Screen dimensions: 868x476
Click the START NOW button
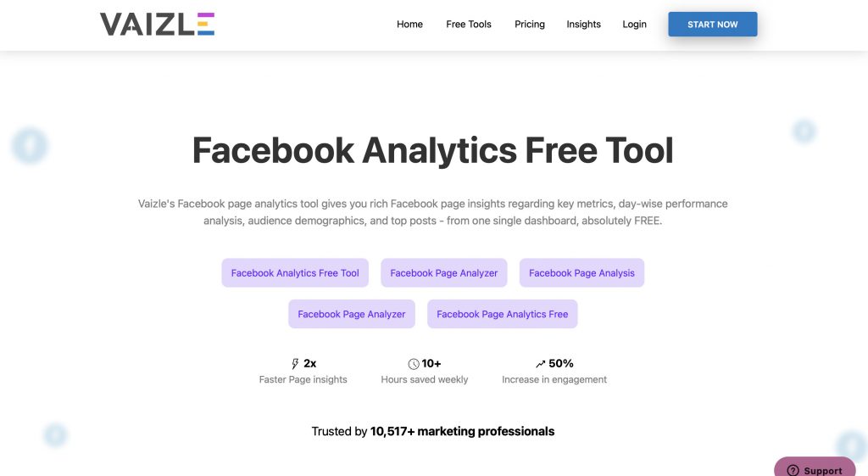pyautogui.click(x=712, y=25)
